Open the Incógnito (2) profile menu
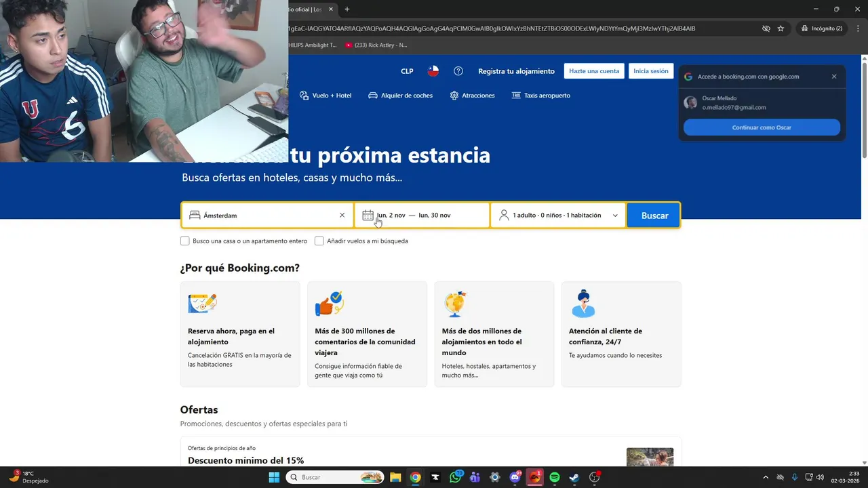This screenshot has width=868, height=488. (x=821, y=28)
